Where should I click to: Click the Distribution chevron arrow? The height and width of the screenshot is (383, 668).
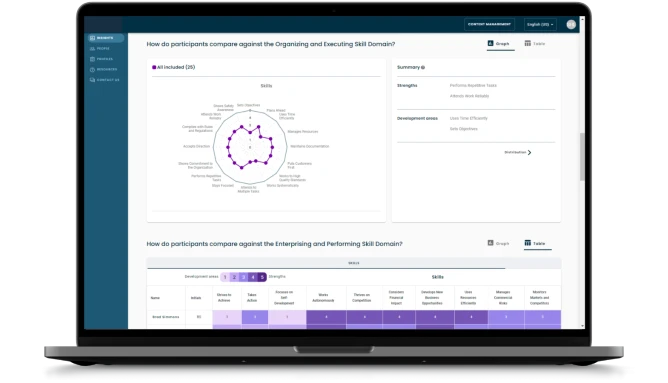coord(530,152)
